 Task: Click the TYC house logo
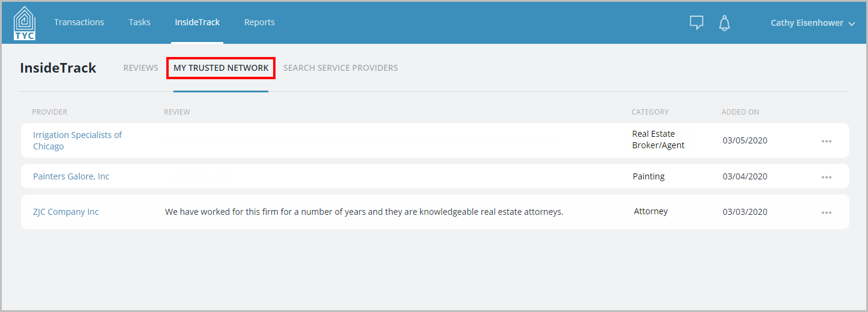25,23
